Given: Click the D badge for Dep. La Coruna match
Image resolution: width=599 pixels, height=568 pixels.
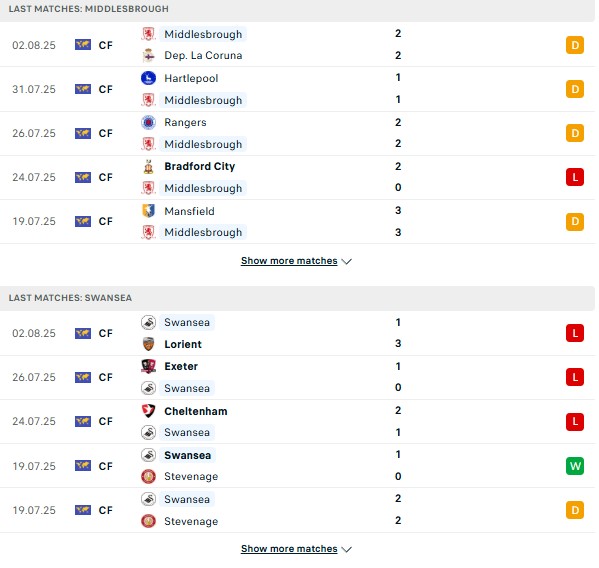Looking at the screenshot, I should pyautogui.click(x=575, y=45).
